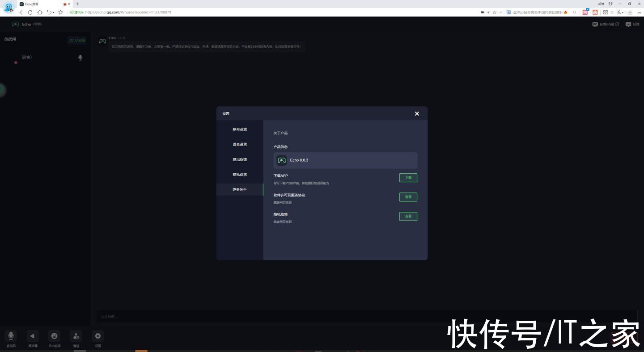
Task: Click the video camera icon in address bar
Action: pyautogui.click(x=483, y=12)
